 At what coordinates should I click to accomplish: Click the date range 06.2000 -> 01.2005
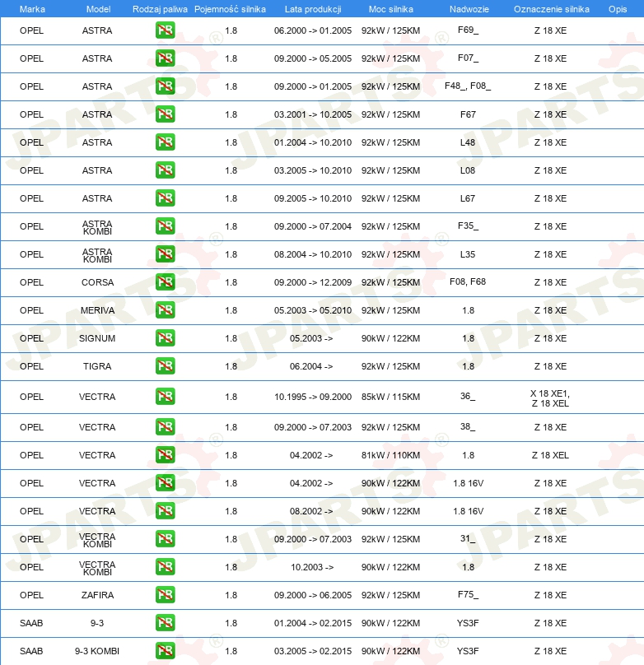coord(313,30)
